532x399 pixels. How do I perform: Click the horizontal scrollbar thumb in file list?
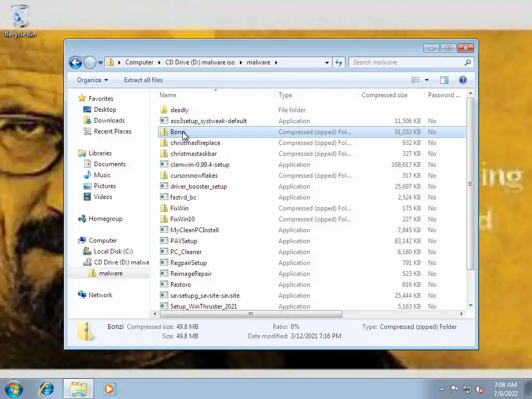(251, 314)
